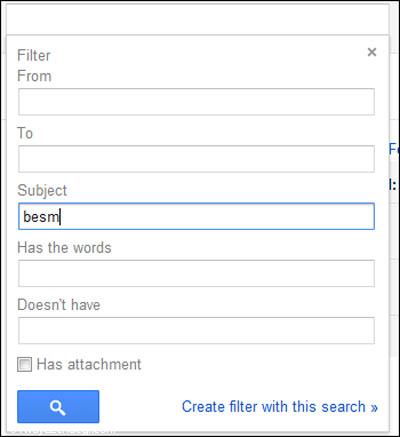Screen dimensions: 400x437
Task: Click the Has attachment label text
Action: click(x=89, y=364)
